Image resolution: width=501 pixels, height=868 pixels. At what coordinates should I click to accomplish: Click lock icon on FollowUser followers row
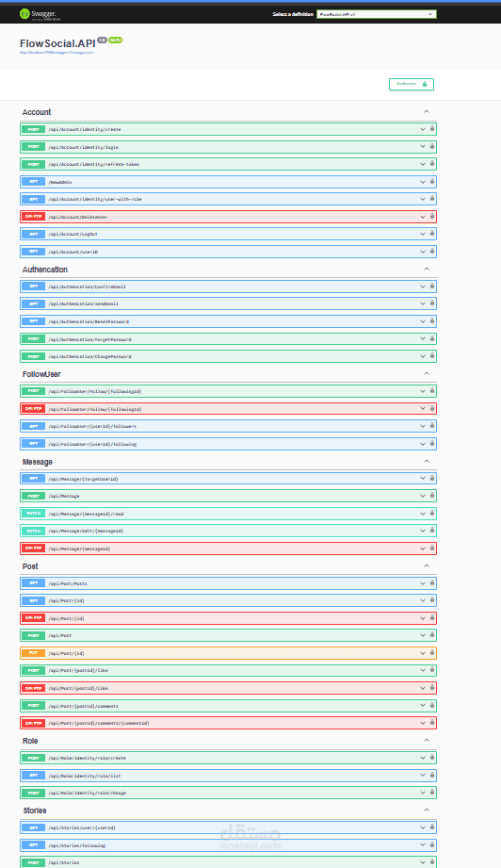click(432, 426)
